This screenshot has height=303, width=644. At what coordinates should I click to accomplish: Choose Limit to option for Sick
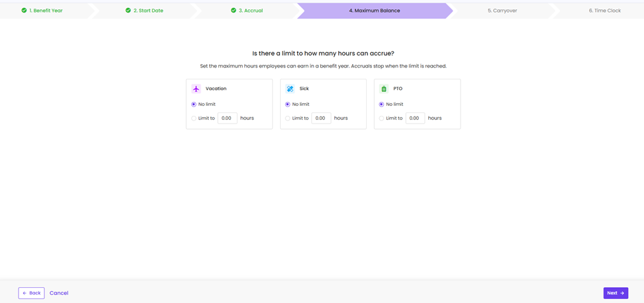tap(288, 118)
